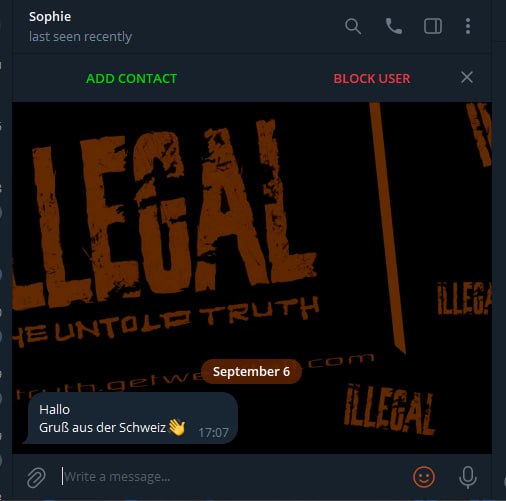Select the Hallo message bubble

(x=131, y=418)
